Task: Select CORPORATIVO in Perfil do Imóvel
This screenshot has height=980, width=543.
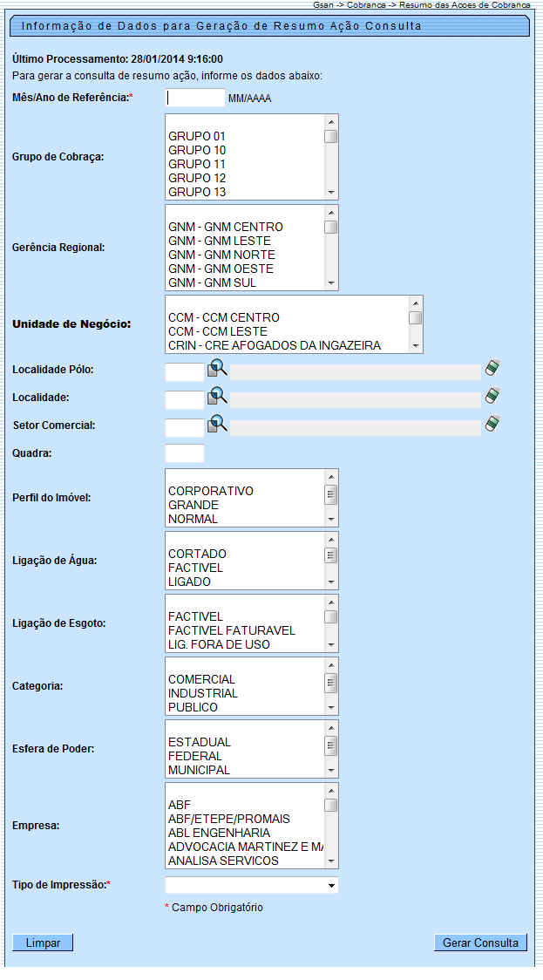Action: click(x=211, y=491)
